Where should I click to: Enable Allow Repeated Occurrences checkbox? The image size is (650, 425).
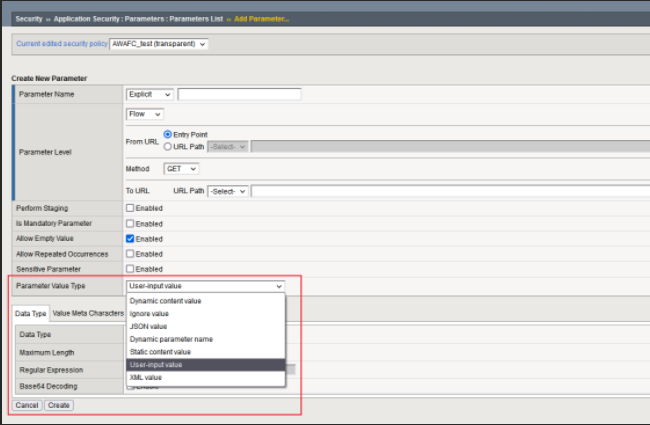coord(130,254)
